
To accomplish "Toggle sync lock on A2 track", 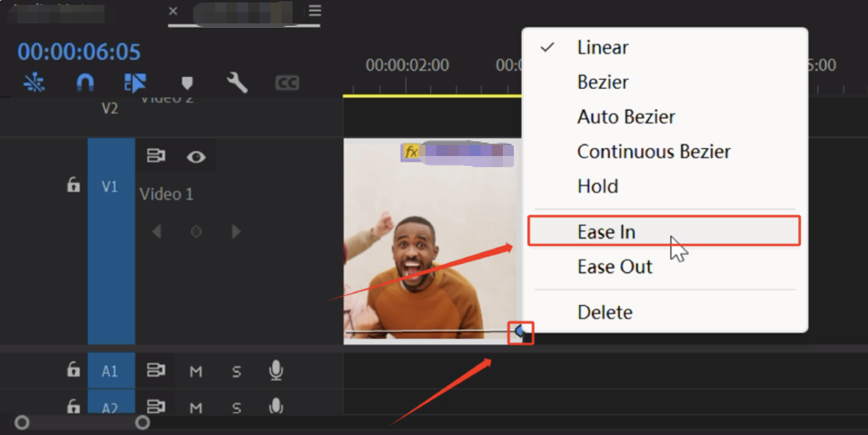I will (x=156, y=407).
